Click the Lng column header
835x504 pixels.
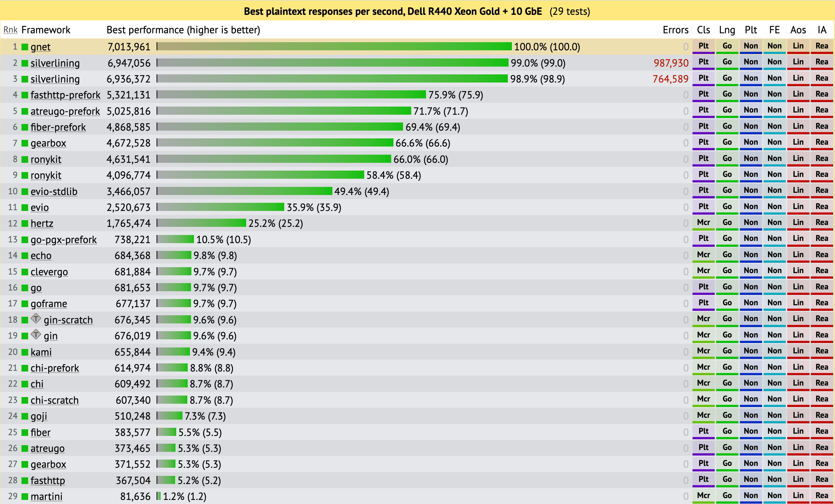(x=727, y=30)
